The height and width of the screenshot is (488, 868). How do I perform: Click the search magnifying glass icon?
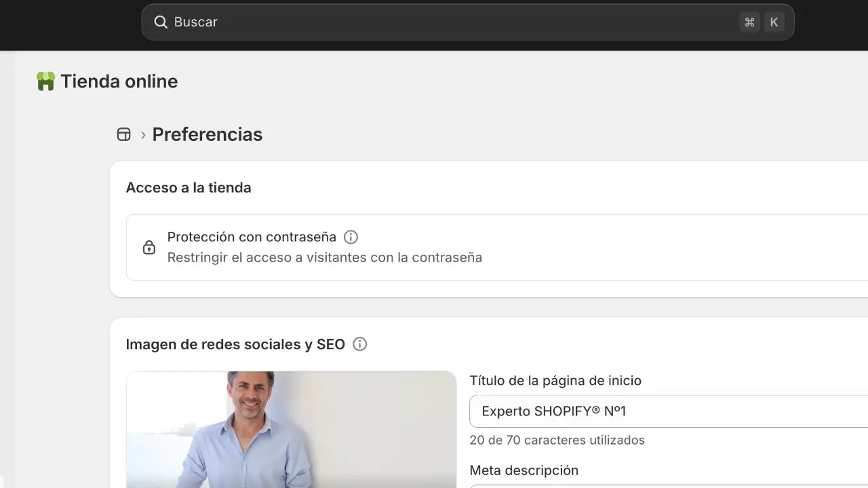(161, 22)
